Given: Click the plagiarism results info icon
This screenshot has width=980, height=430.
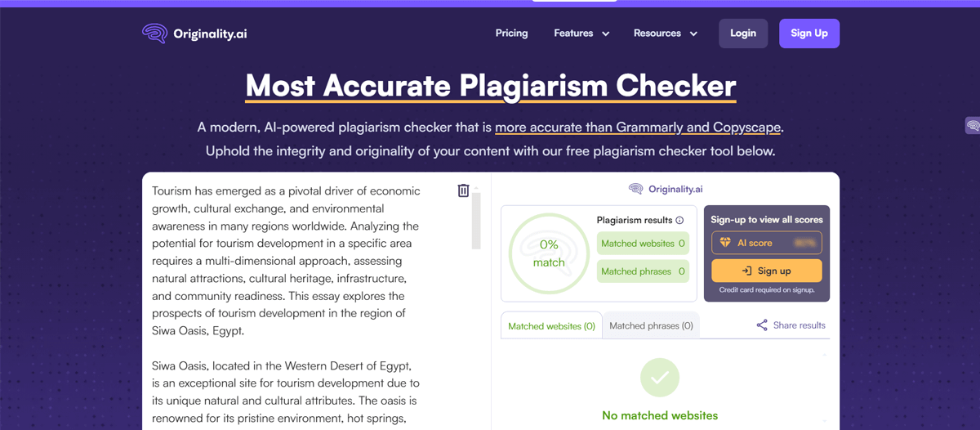Looking at the screenshot, I should pyautogui.click(x=679, y=220).
